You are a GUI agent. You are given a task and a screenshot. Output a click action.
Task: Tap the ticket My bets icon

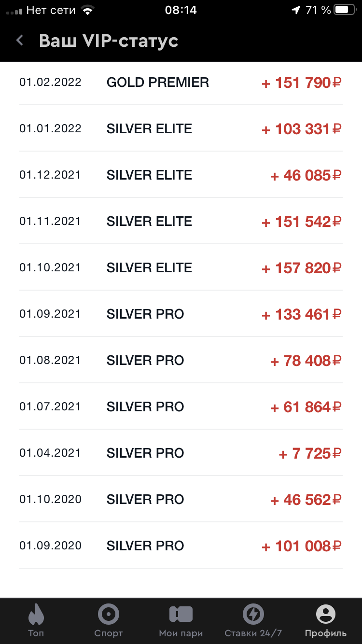tap(181, 615)
